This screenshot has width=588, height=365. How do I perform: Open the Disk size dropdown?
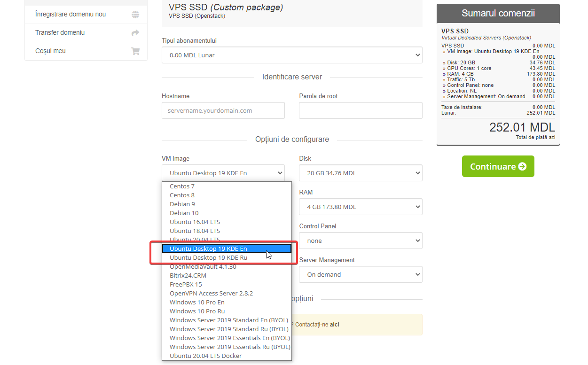[x=360, y=173]
